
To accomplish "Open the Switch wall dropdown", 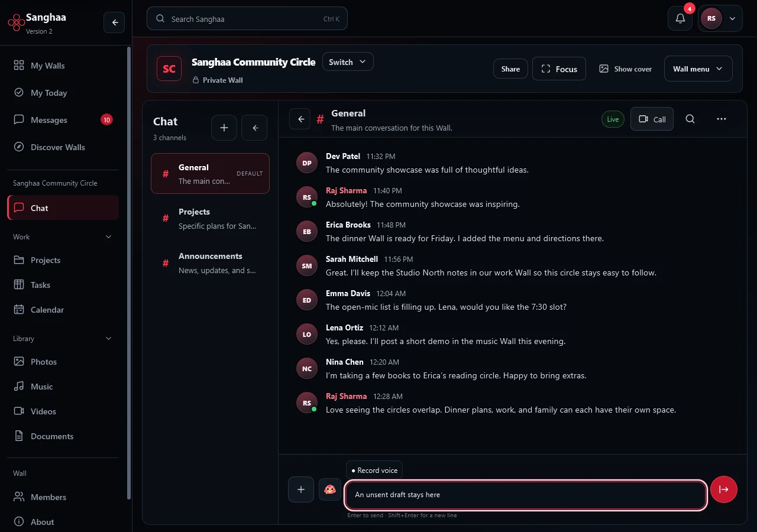I will pos(348,62).
